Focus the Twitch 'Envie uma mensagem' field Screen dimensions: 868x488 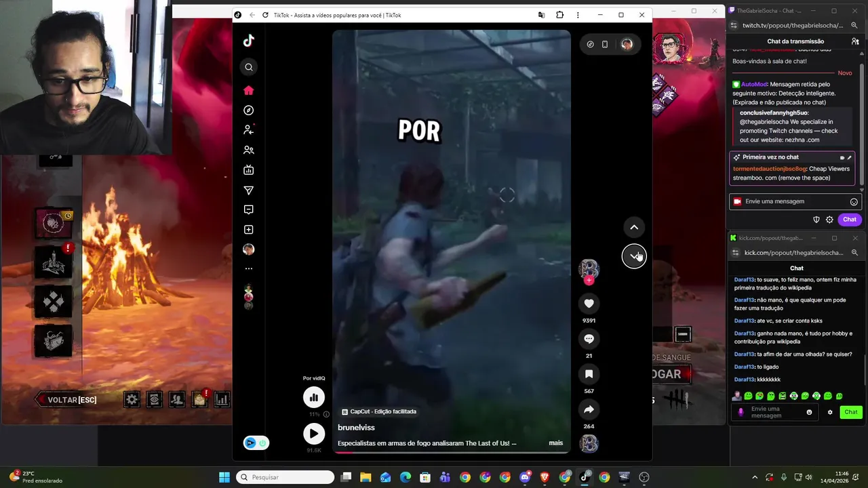(795, 201)
